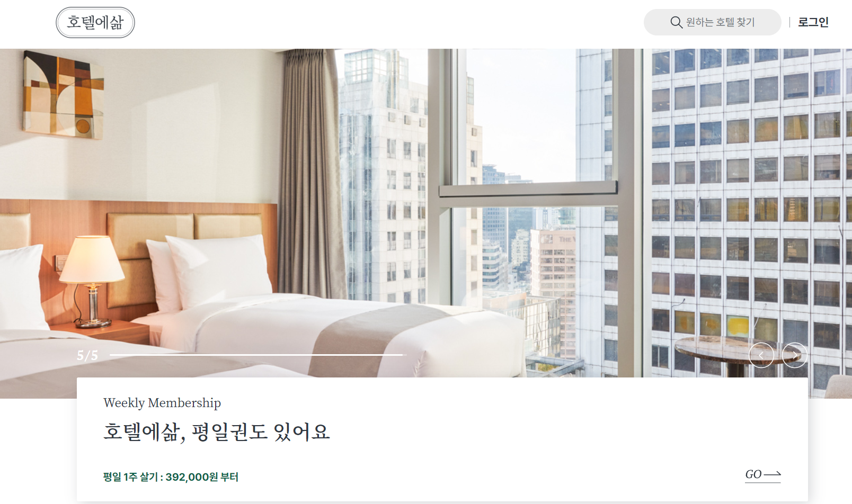Click the white membership promotion card
Viewport: 852px width, 504px height.
click(x=442, y=439)
